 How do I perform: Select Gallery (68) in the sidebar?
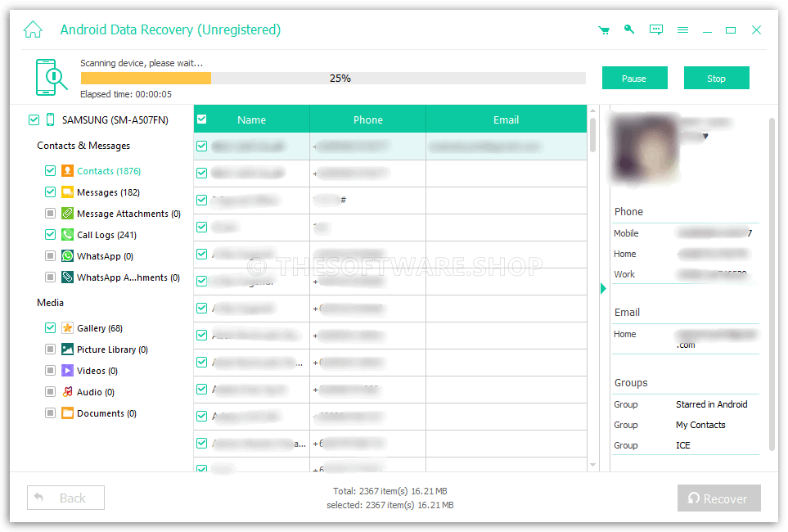click(x=100, y=328)
